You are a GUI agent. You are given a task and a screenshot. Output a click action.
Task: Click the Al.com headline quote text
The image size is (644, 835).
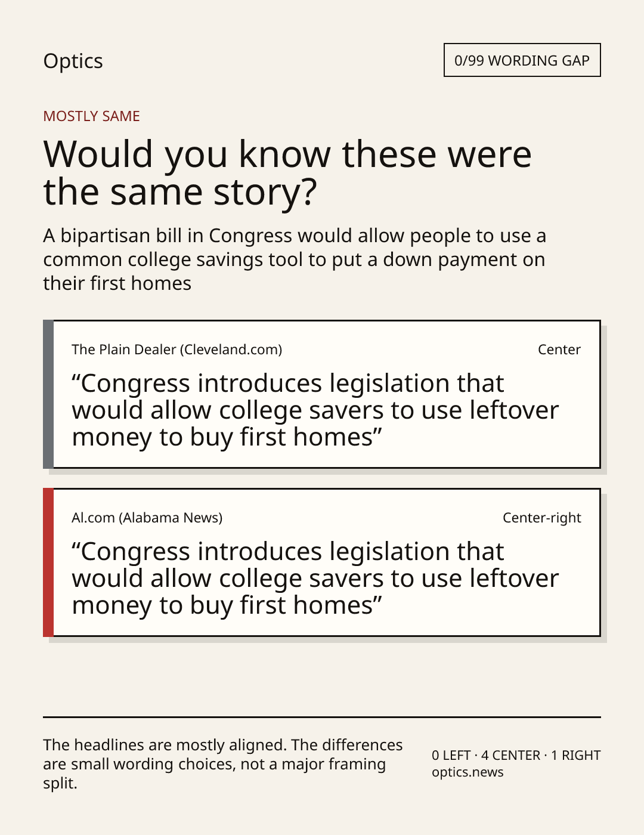pyautogui.click(x=315, y=579)
